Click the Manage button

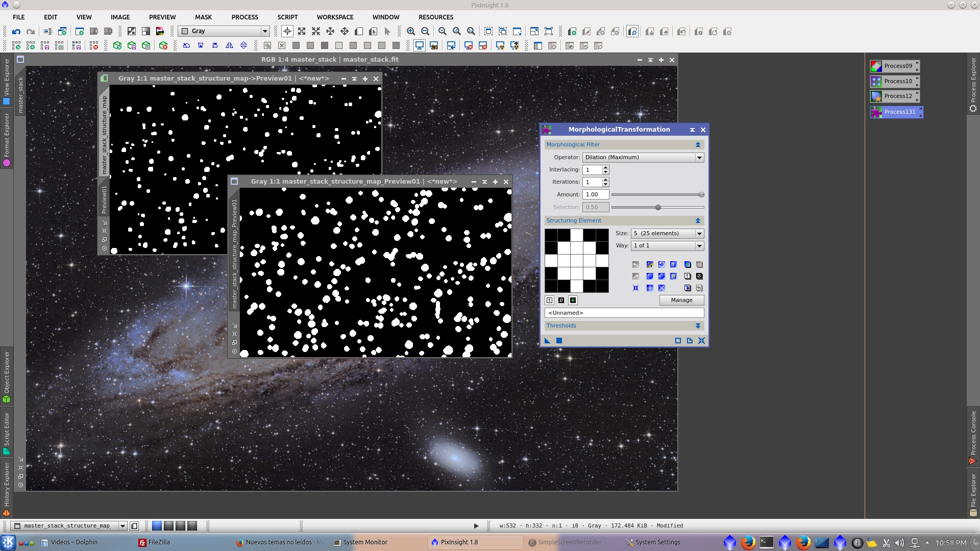click(681, 300)
